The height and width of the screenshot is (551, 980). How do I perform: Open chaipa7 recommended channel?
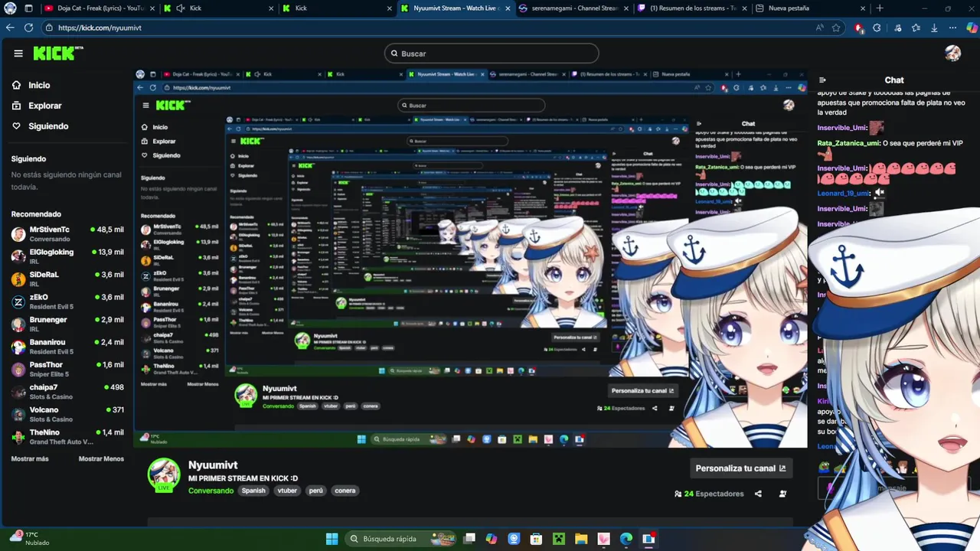click(x=67, y=392)
